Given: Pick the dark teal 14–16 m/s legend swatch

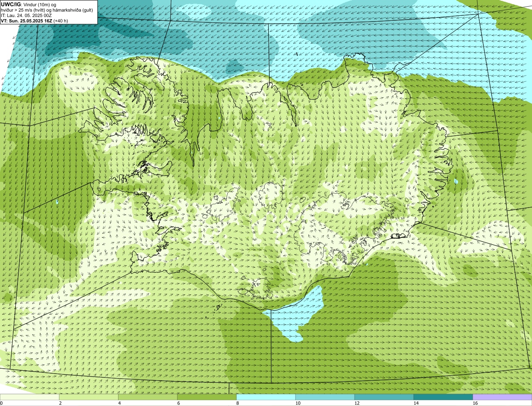Looking at the screenshot, I should 443,397.
